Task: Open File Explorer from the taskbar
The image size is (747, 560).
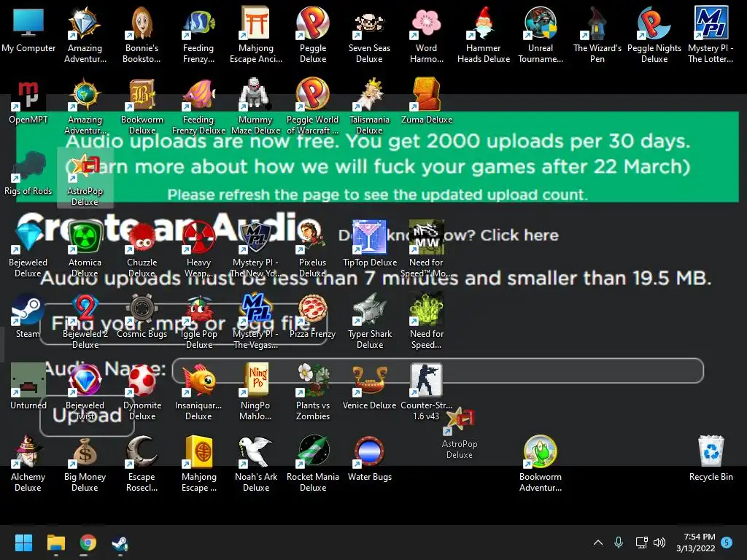Action: pyautogui.click(x=55, y=542)
